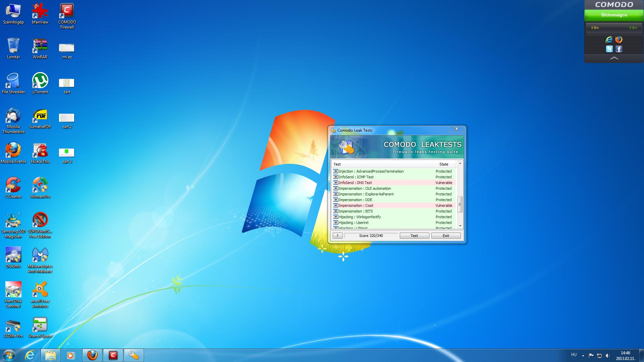
Task: Sort by the State column header
Action: pyautogui.click(x=444, y=164)
